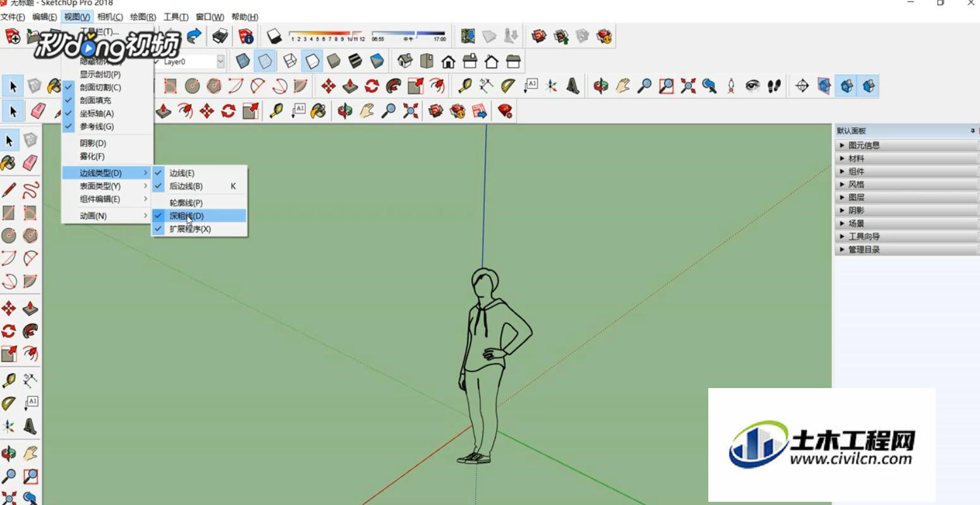Screen dimensions: 980x505
Task: Switch to Top view icon
Action: click(x=426, y=61)
